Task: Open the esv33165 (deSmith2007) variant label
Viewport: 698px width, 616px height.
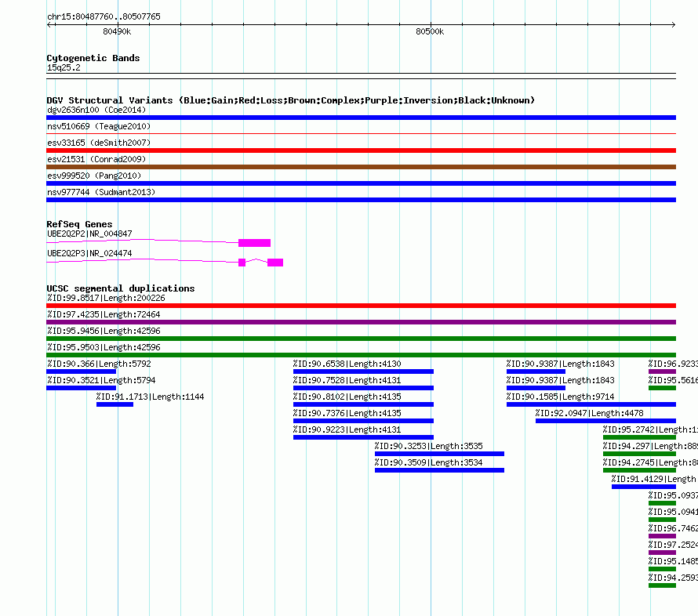Action: 99,143
